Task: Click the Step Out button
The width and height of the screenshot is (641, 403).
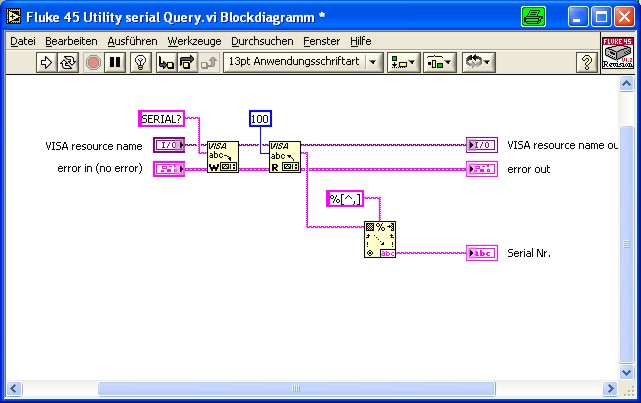Action: (x=209, y=63)
